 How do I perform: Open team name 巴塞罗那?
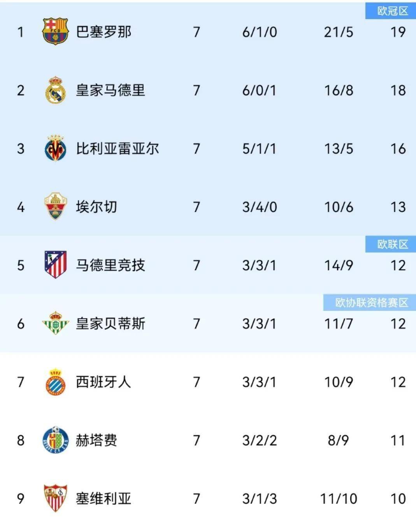[x=104, y=31]
